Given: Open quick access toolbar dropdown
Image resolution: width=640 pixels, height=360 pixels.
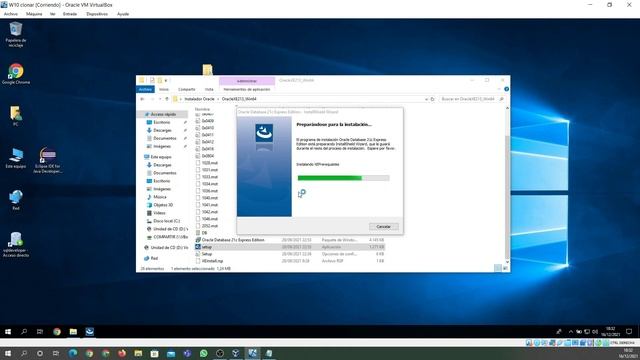Looking at the screenshot, I should click(166, 80).
